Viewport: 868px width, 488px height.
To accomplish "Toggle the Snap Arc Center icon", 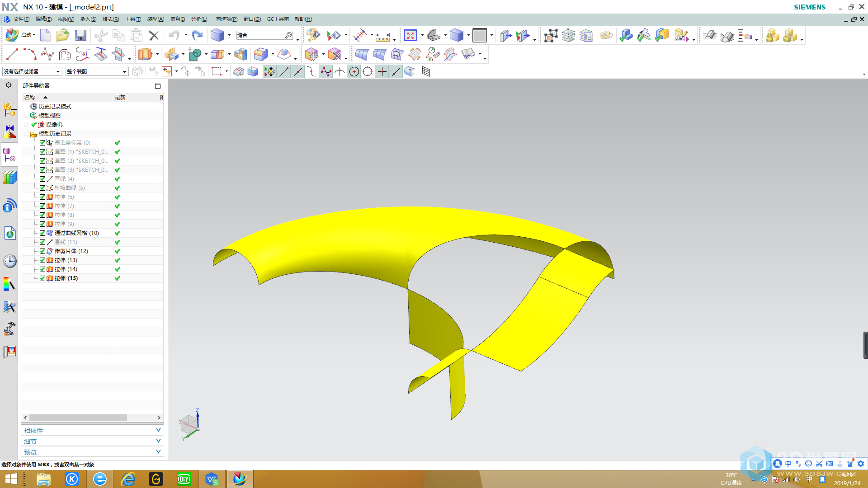I will click(x=354, y=72).
